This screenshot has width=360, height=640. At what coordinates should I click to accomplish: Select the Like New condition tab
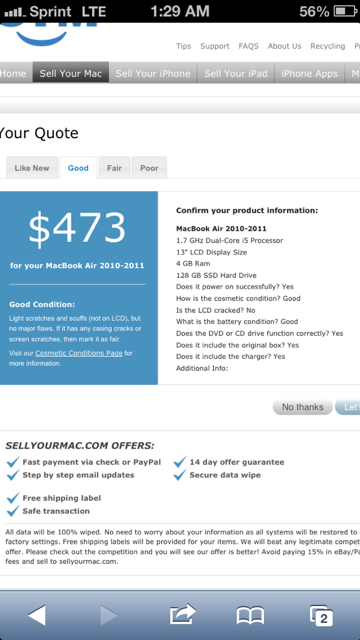click(x=32, y=168)
